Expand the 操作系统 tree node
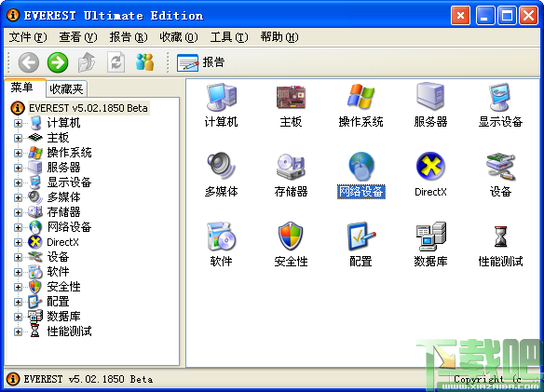This screenshot has width=544, height=392. tap(18, 153)
